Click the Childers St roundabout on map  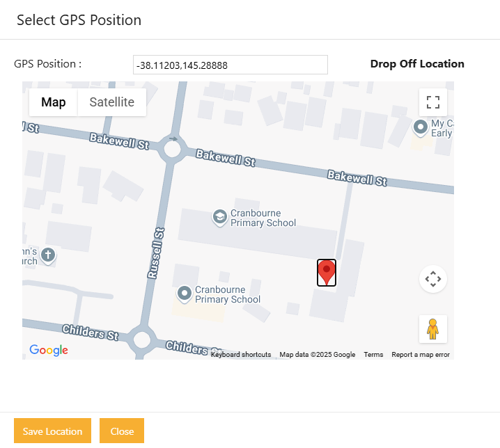pyautogui.click(x=142, y=341)
